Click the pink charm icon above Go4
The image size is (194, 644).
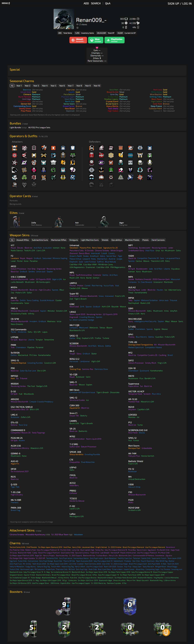(97, 48)
